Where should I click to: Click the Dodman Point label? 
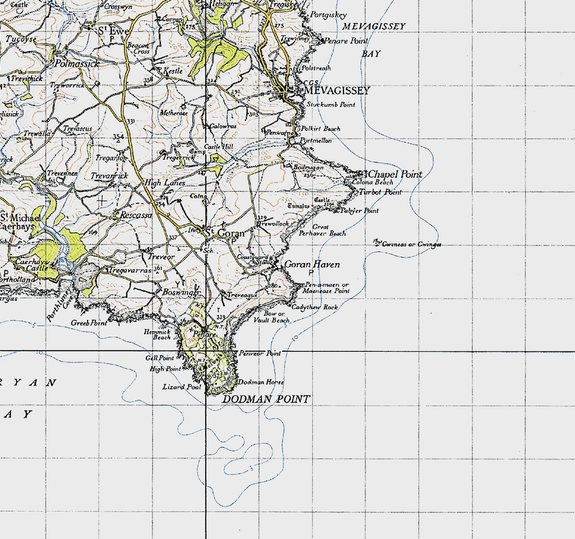tap(266, 399)
